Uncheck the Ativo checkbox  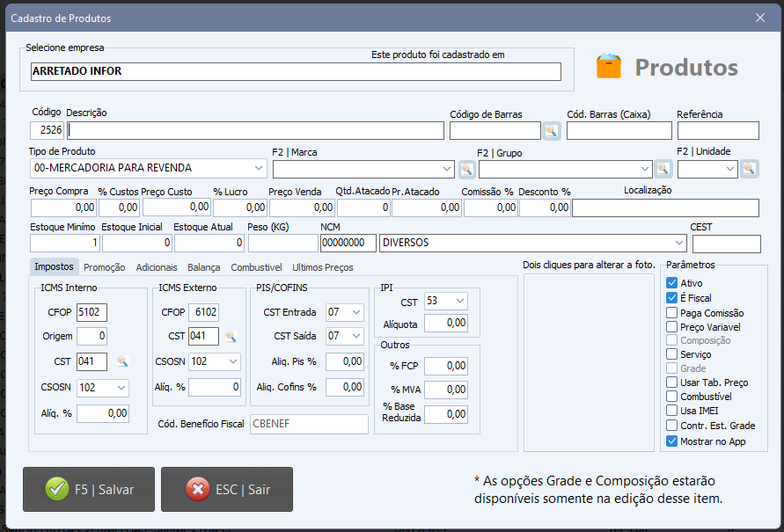[x=672, y=283]
